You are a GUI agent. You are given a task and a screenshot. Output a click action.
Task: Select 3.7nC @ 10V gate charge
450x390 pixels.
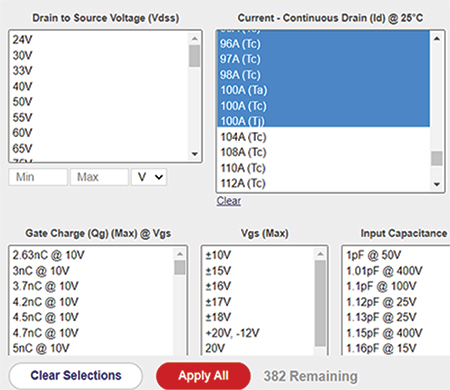click(x=92, y=286)
